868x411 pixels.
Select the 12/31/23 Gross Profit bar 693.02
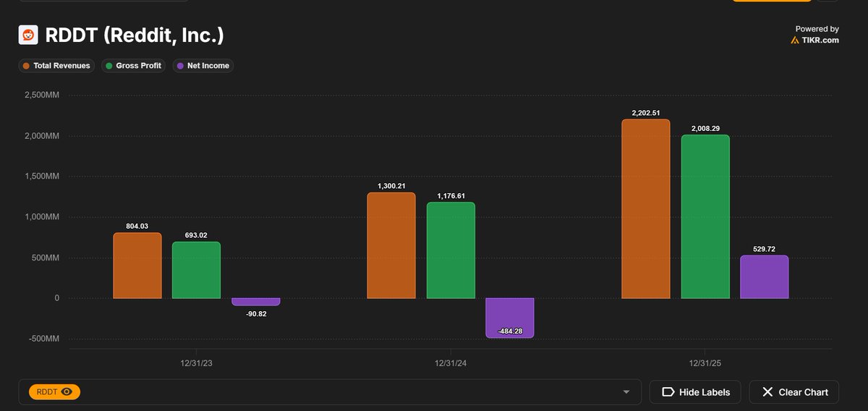pos(196,270)
